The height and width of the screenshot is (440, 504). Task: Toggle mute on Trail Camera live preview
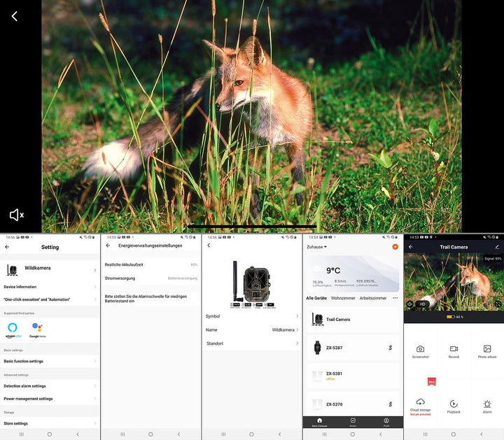(x=410, y=304)
